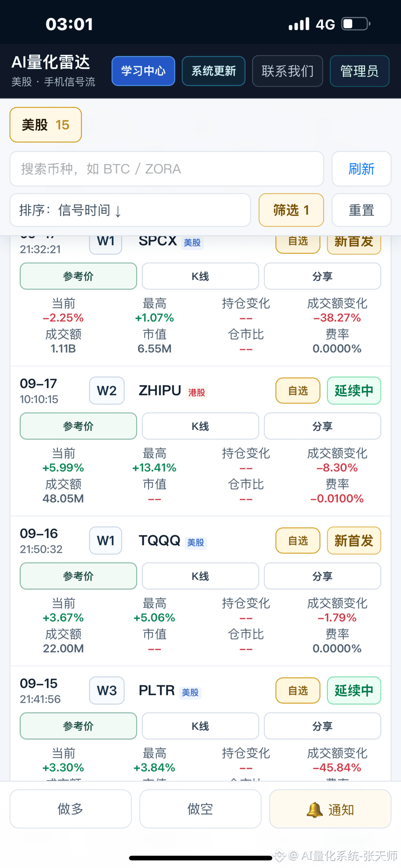Open K线 chart for ZHIPU
The height and width of the screenshot is (868, 401).
(200, 426)
